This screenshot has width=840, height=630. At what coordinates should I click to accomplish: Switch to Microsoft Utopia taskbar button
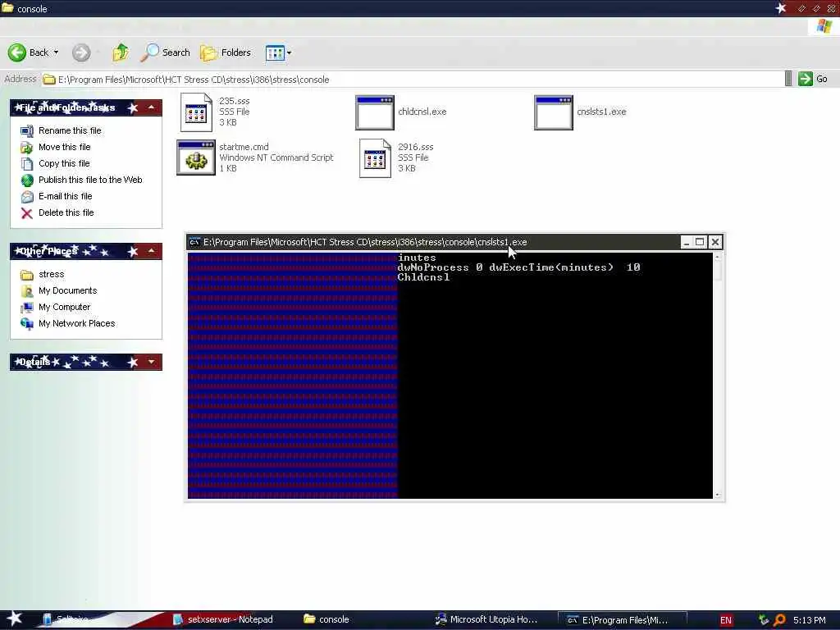click(486, 620)
